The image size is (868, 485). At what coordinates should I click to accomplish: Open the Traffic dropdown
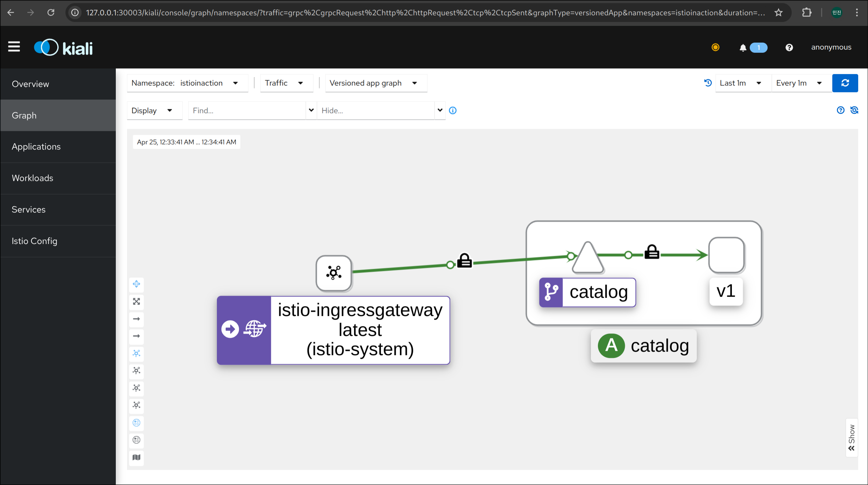[x=287, y=83]
